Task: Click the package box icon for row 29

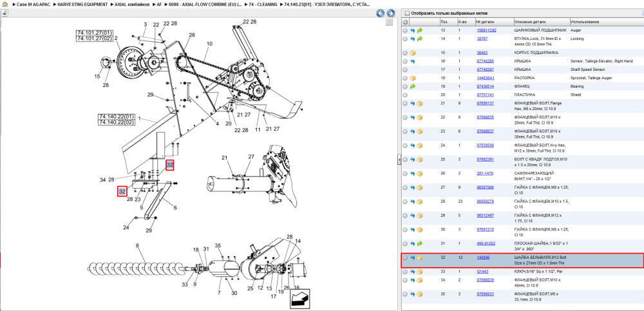Action: [420, 216]
